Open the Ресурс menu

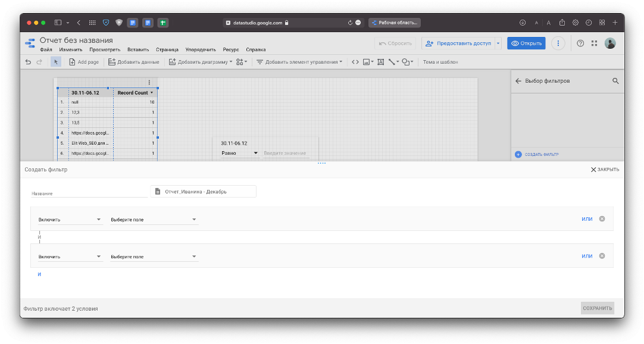[231, 49]
